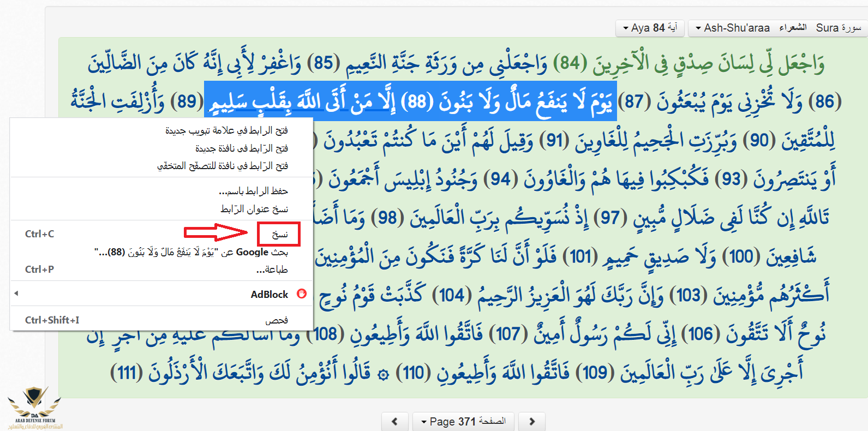Choose فتح الرابط في نافذة جديدة

[241, 148]
